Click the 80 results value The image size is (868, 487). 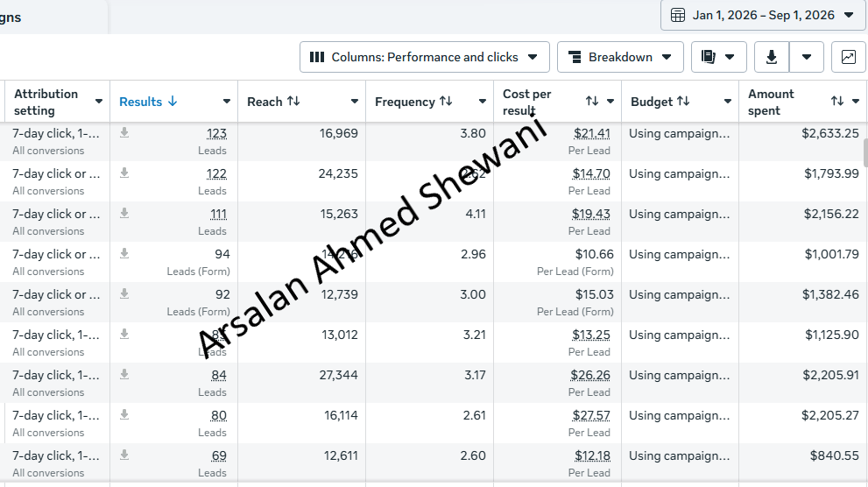pyautogui.click(x=219, y=415)
